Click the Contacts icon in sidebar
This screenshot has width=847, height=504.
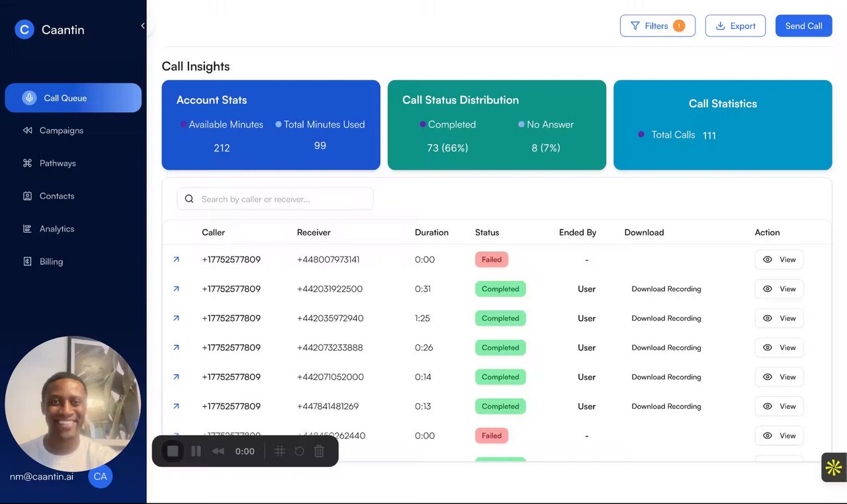pos(28,196)
